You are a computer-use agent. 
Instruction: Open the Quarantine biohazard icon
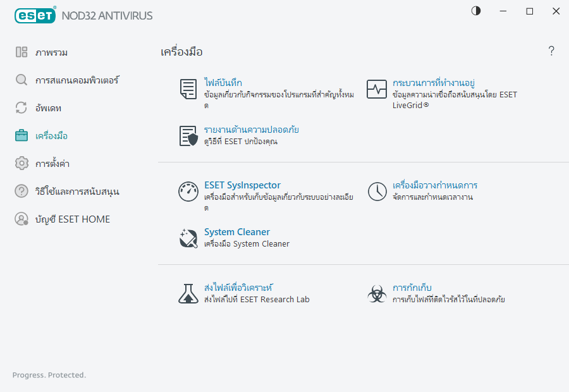click(x=376, y=293)
